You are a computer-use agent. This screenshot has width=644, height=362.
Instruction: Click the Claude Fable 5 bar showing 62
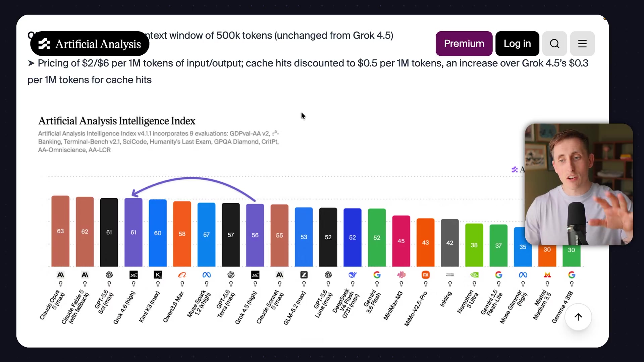[x=85, y=232]
